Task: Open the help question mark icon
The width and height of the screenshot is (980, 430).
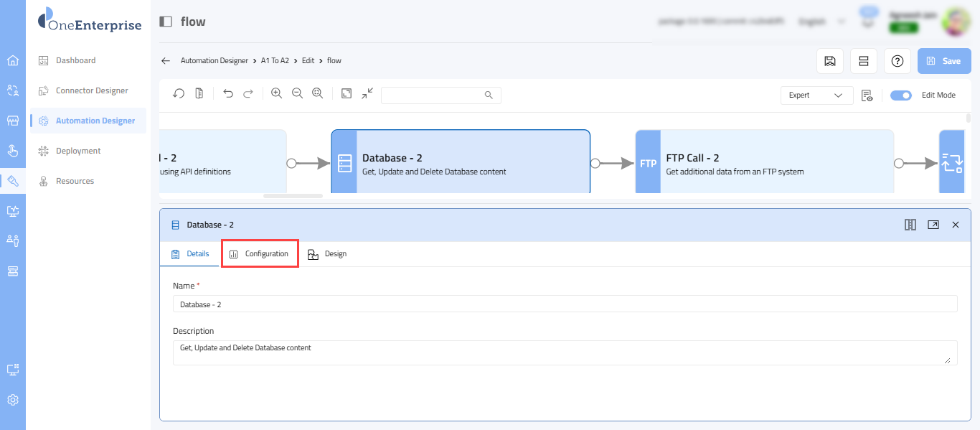Action: (x=897, y=61)
